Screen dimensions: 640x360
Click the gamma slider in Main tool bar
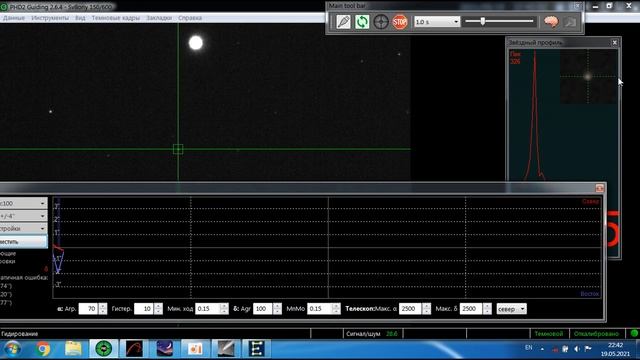pyautogui.click(x=500, y=21)
